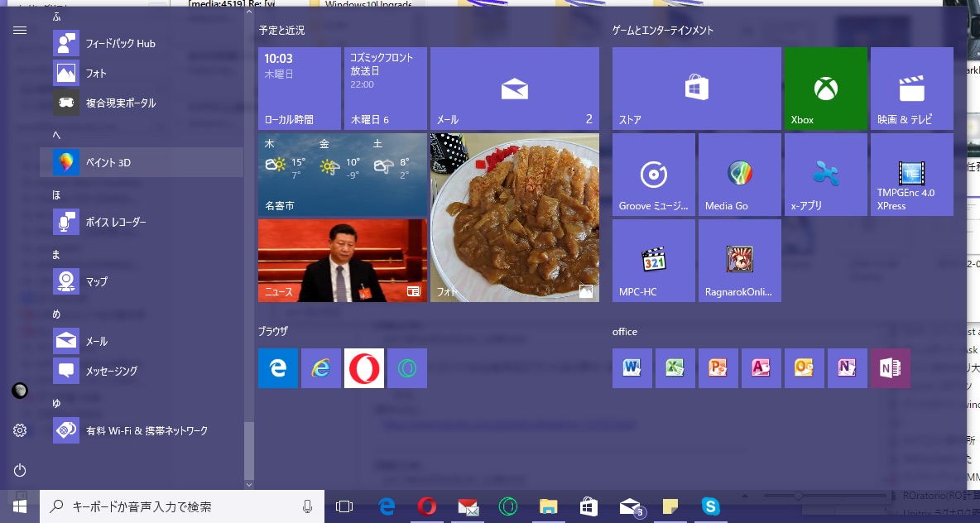980x523 pixels.
Task: Open the 映画 & テレビ tile
Action: coord(912,89)
